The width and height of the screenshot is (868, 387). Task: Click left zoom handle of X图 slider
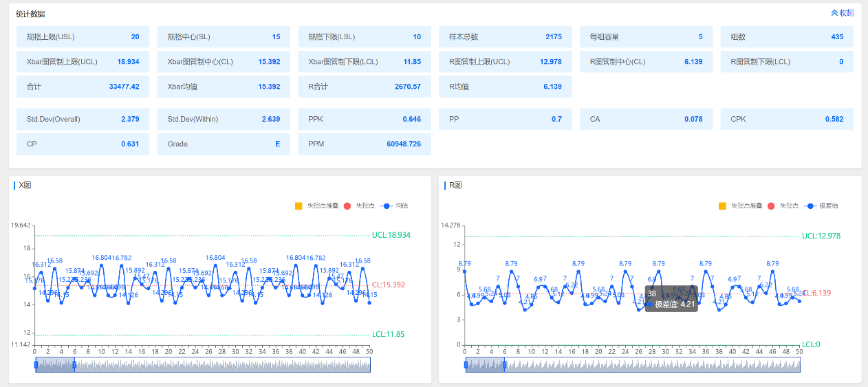(x=36, y=365)
